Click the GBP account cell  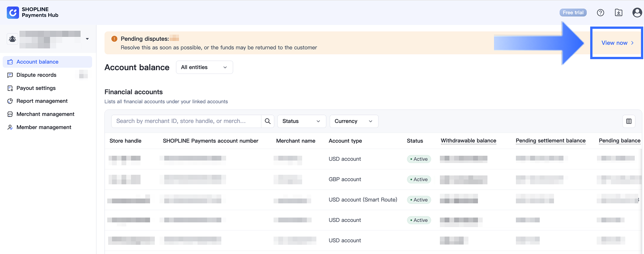(345, 179)
